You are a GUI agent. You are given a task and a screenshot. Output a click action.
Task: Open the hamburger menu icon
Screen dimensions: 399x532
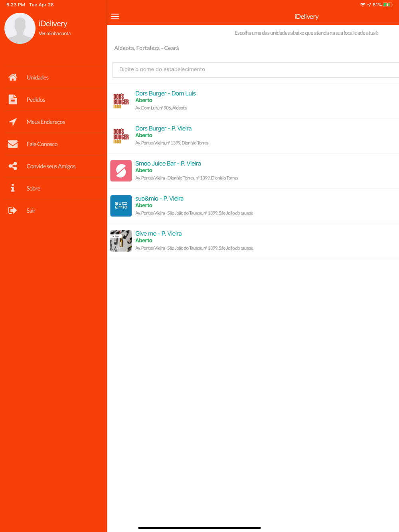pyautogui.click(x=115, y=16)
